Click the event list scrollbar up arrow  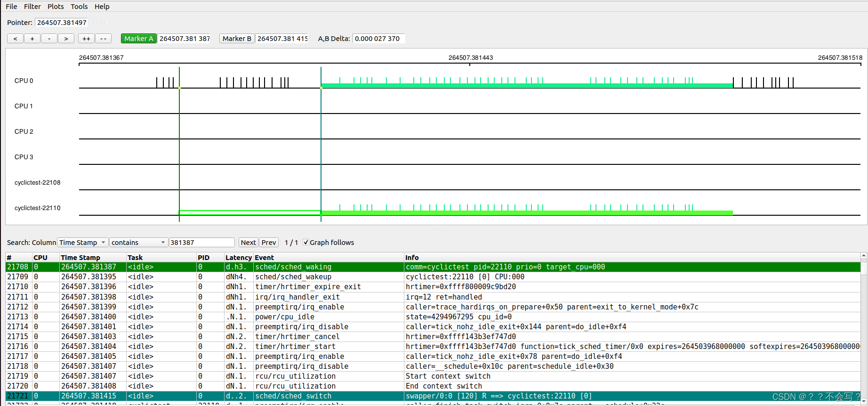[x=864, y=256]
